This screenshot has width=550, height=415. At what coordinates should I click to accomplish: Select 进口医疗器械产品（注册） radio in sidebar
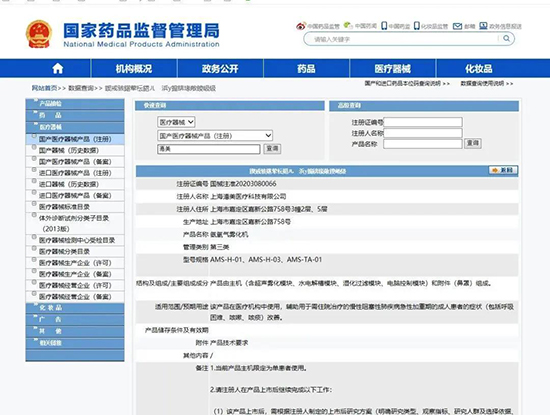point(34,170)
